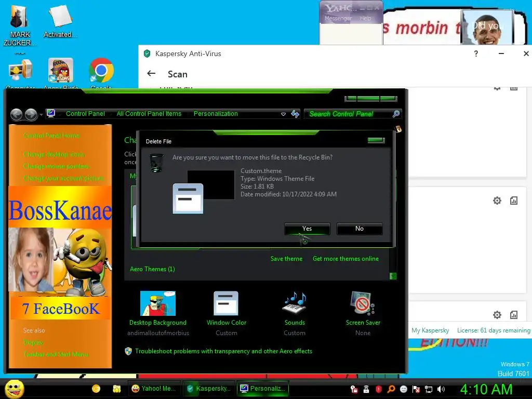
Task: Close the Delete File dialog
Action: point(376,140)
